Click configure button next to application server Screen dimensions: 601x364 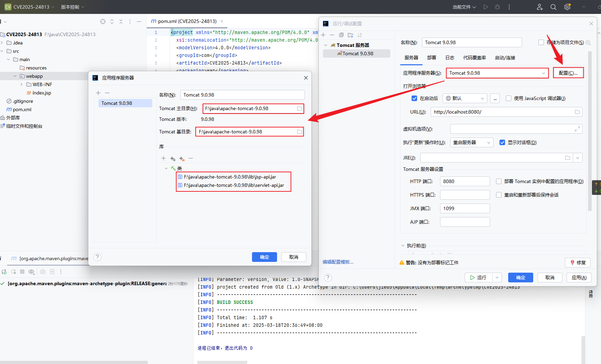[x=568, y=73]
